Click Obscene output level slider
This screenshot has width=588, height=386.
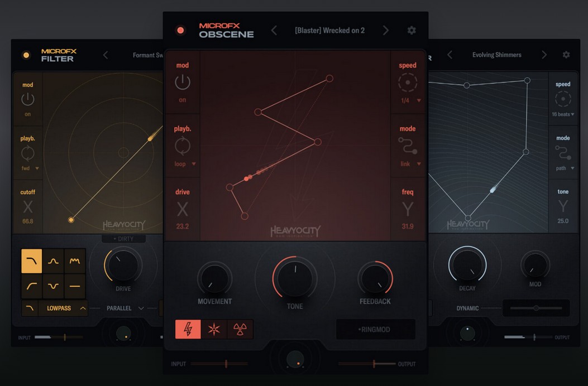pyautogui.click(x=367, y=364)
